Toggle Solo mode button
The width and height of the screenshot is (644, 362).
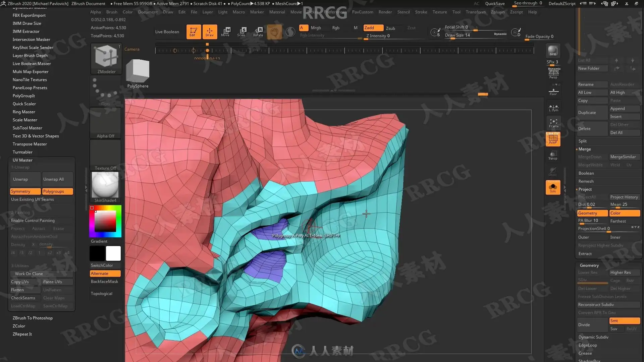(x=553, y=187)
